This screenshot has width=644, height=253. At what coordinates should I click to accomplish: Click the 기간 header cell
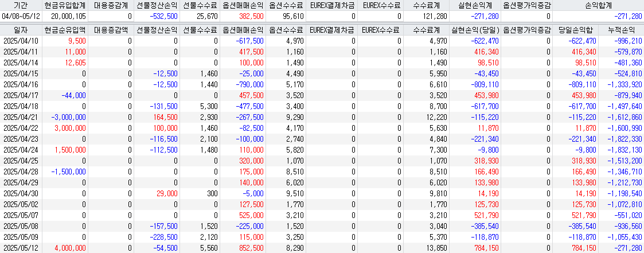[21, 5]
